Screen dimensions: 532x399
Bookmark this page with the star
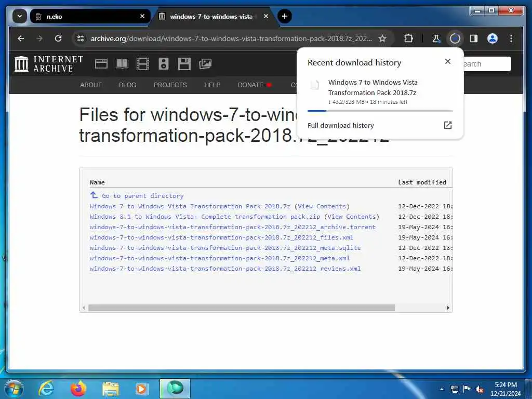382,38
